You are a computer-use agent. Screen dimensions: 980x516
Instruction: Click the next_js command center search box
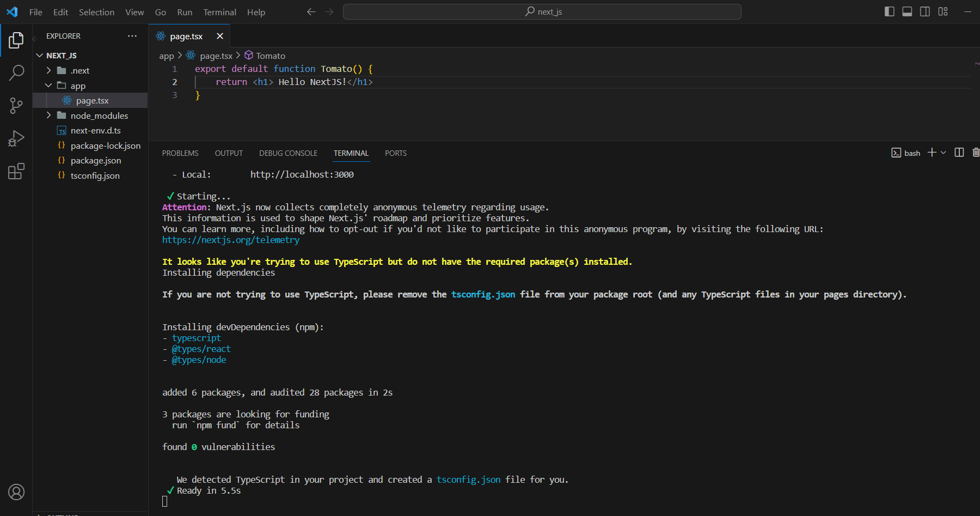tap(542, 11)
